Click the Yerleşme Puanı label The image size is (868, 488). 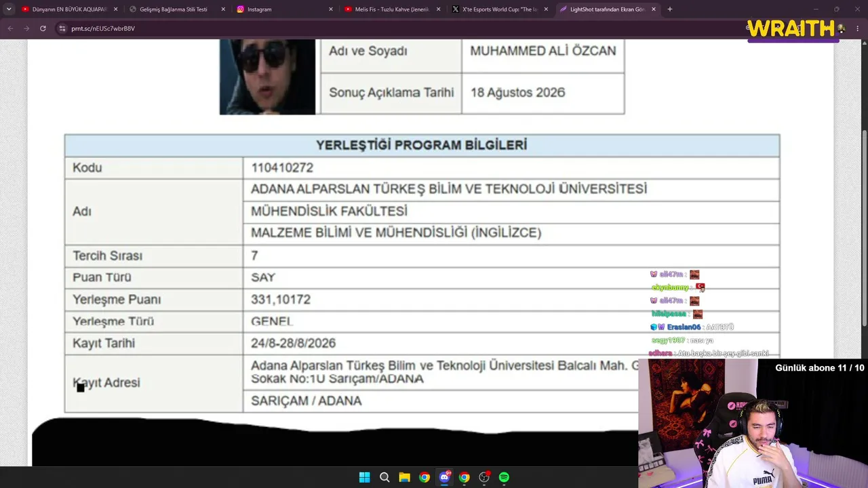click(117, 300)
